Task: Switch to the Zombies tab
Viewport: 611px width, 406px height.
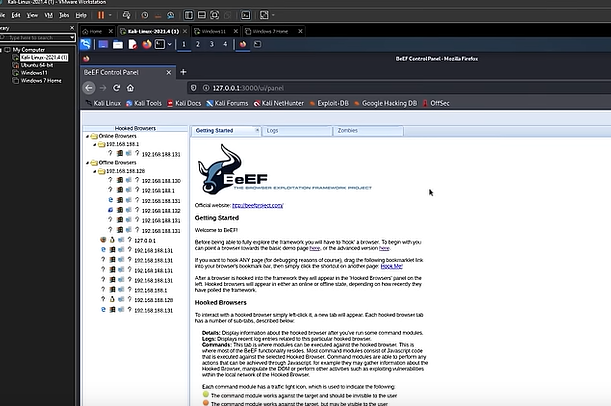Action: [x=347, y=131]
